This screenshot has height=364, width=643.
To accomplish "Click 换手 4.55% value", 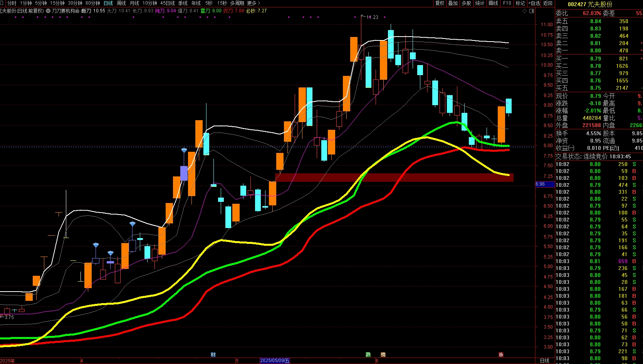I will coord(594,133).
